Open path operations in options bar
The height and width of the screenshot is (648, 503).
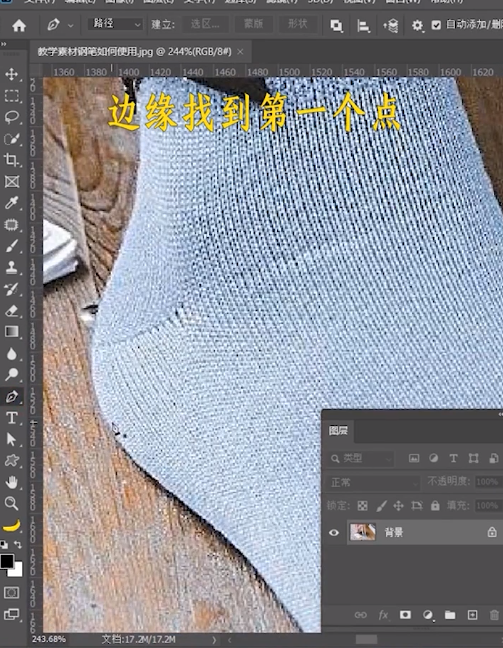pyautogui.click(x=336, y=26)
